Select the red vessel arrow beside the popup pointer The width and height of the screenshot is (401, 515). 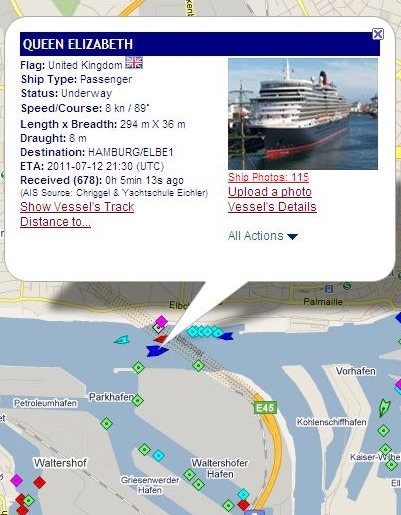pyautogui.click(x=161, y=339)
